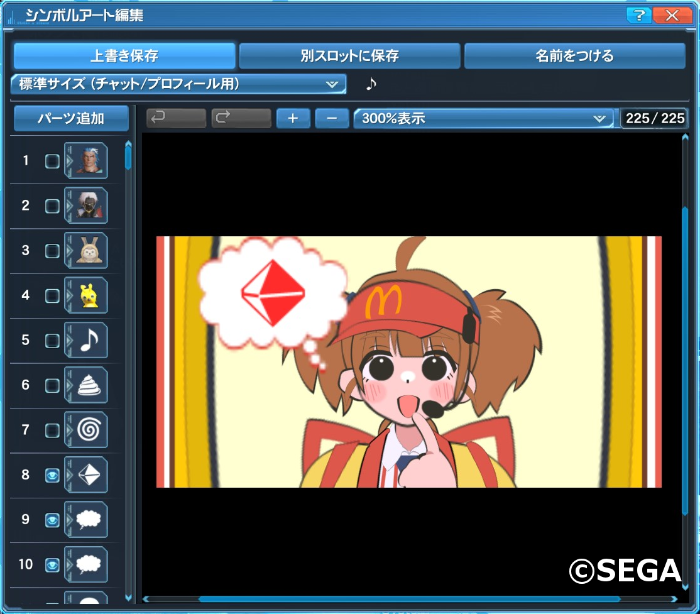Expand layer 10 disclosure triangle
Image resolution: width=700 pixels, height=614 pixels.
click(68, 564)
